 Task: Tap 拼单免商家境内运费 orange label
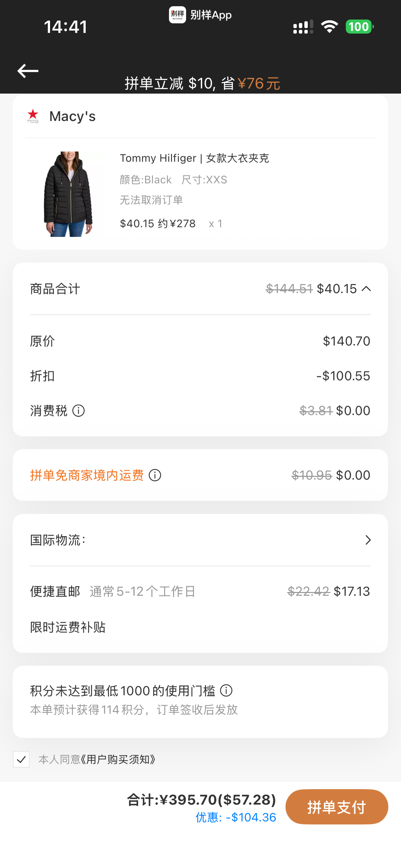[x=87, y=475]
